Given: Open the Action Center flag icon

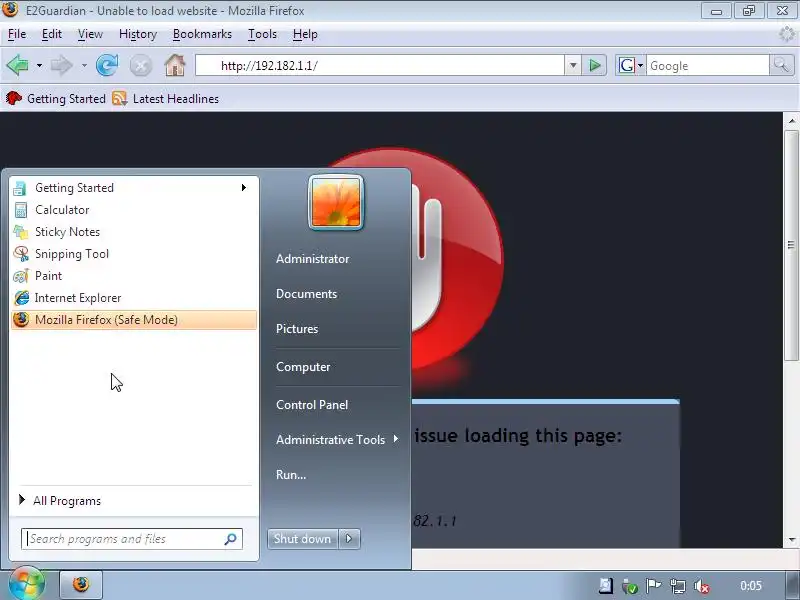Looking at the screenshot, I should click(x=654, y=586).
